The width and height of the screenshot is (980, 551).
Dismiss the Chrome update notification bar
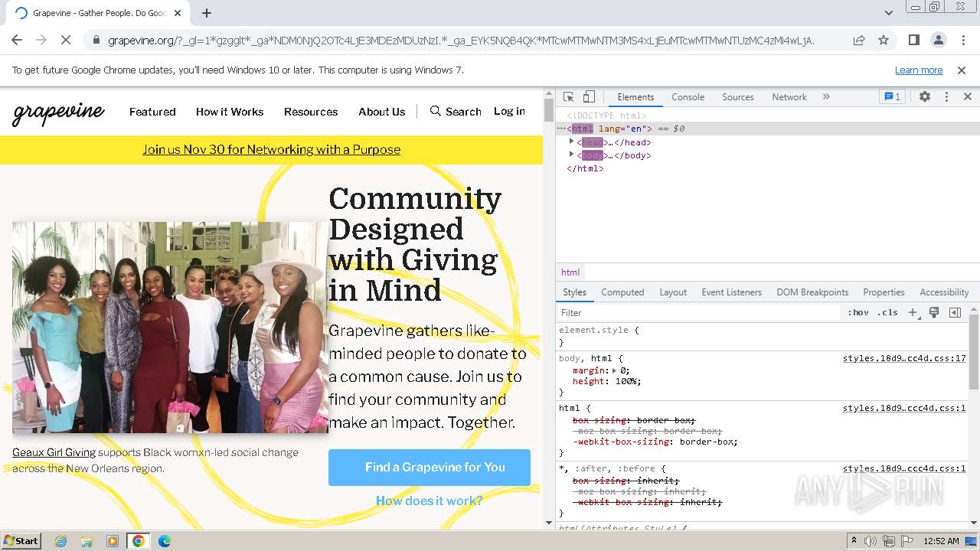click(x=962, y=70)
